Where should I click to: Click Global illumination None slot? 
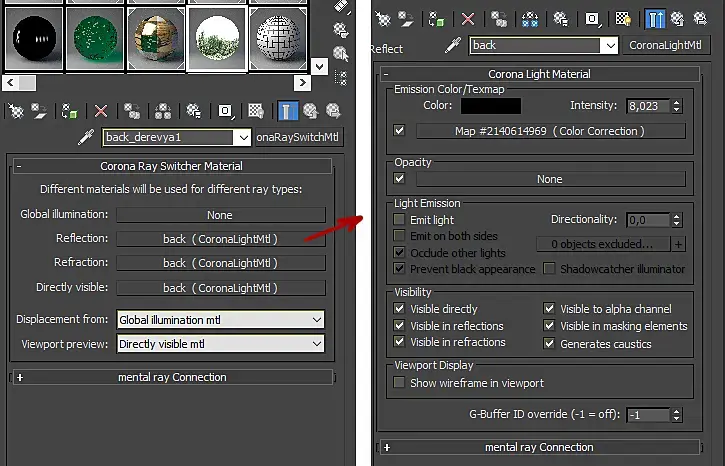[x=221, y=215]
